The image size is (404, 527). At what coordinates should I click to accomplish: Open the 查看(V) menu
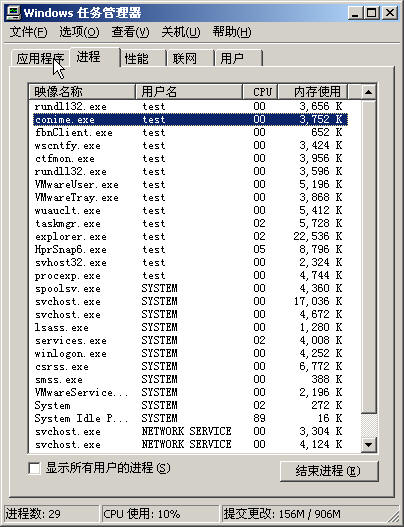130,32
